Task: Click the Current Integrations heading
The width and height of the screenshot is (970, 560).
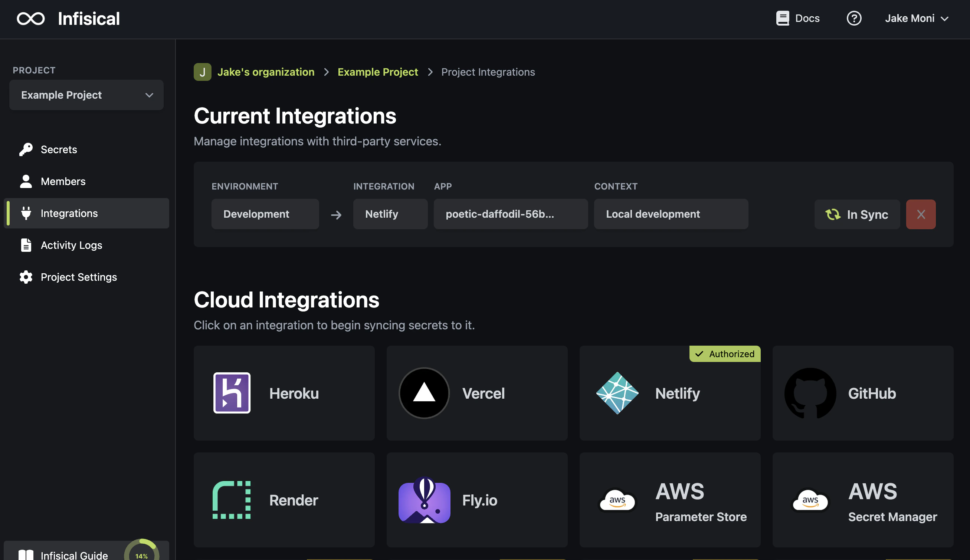Action: pyautogui.click(x=295, y=116)
